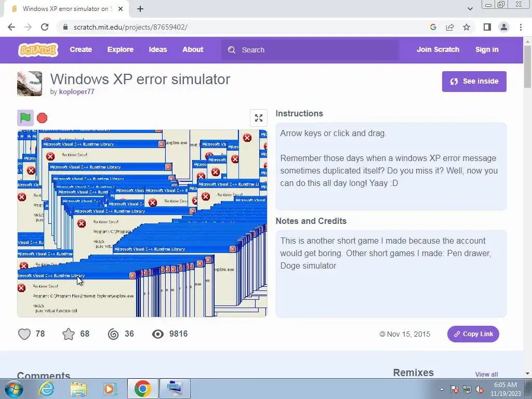Open the on-screen keyboard taskbar app
Viewport: 532px width, 399px height.
coord(175,389)
